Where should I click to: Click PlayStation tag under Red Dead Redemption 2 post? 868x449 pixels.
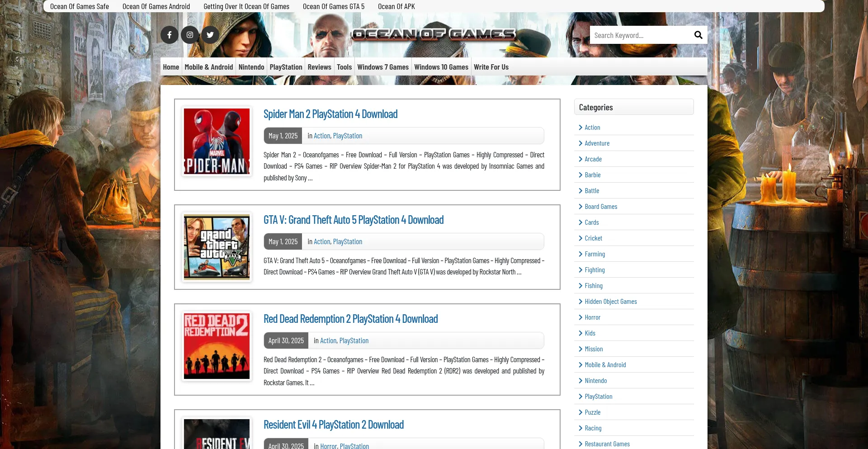click(354, 340)
